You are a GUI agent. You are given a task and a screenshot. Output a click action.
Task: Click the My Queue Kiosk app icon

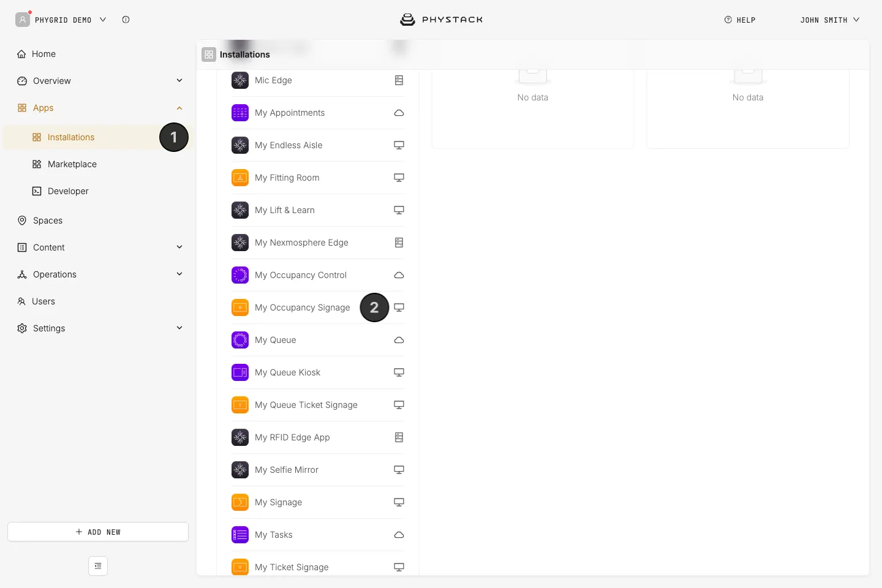click(240, 372)
